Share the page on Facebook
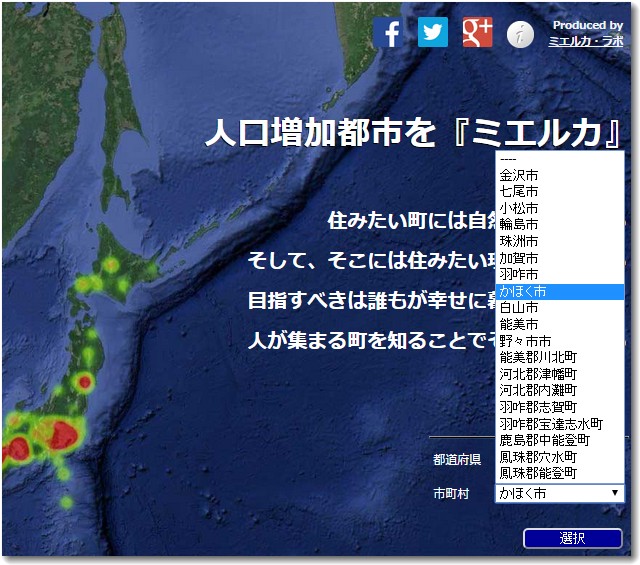Viewport: 640px width, 565px height. [391, 33]
